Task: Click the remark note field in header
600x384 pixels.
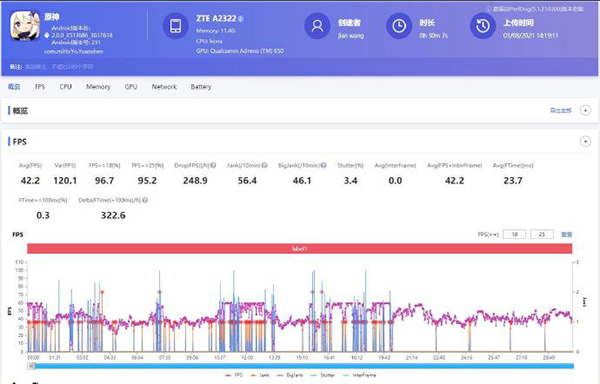Action: pos(59,67)
